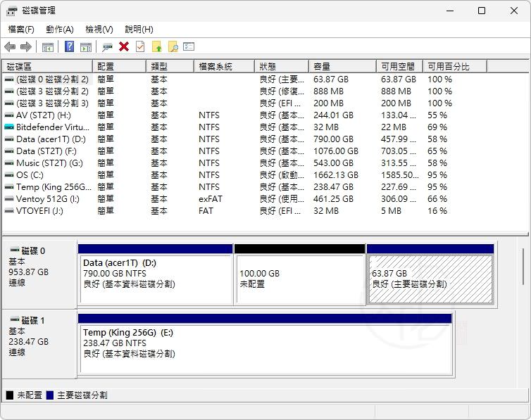This screenshot has height=420, width=531.
Task: Click the 16 % free percentage cell
Action: pyautogui.click(x=437, y=211)
